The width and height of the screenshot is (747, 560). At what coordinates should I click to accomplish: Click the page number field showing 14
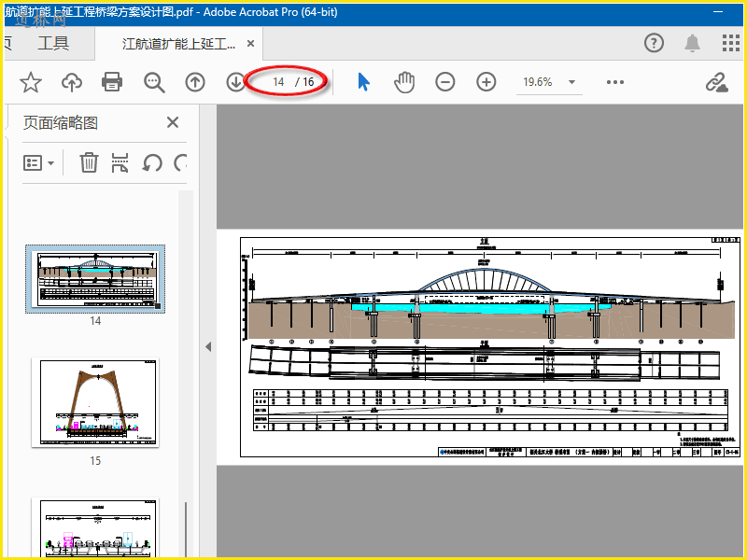[x=278, y=82]
